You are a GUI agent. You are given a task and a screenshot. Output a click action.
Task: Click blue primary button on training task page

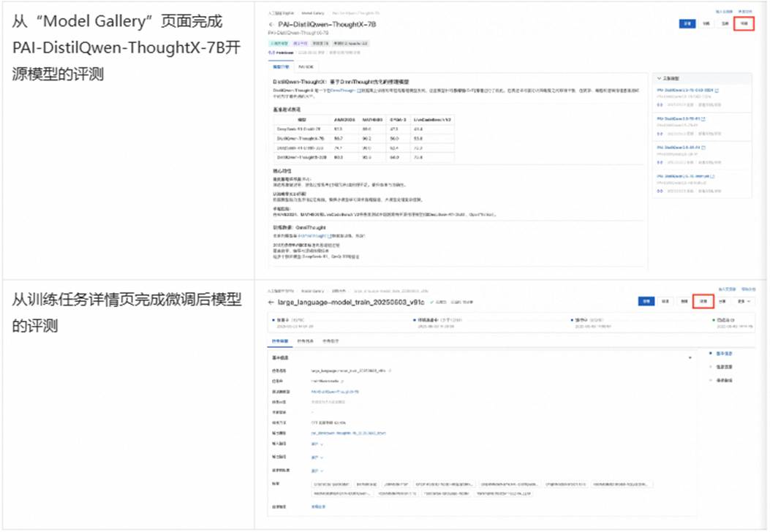(x=646, y=301)
